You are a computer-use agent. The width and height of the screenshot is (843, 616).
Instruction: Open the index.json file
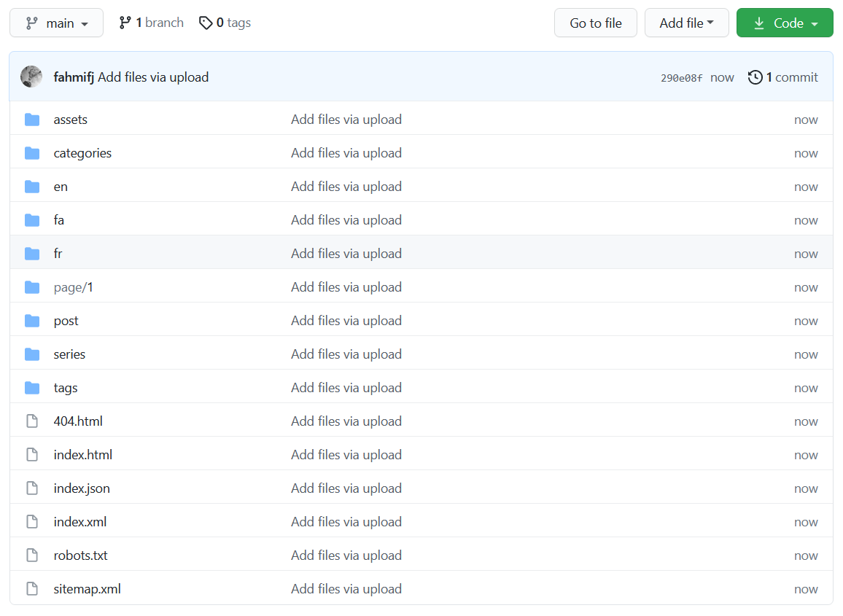click(82, 488)
